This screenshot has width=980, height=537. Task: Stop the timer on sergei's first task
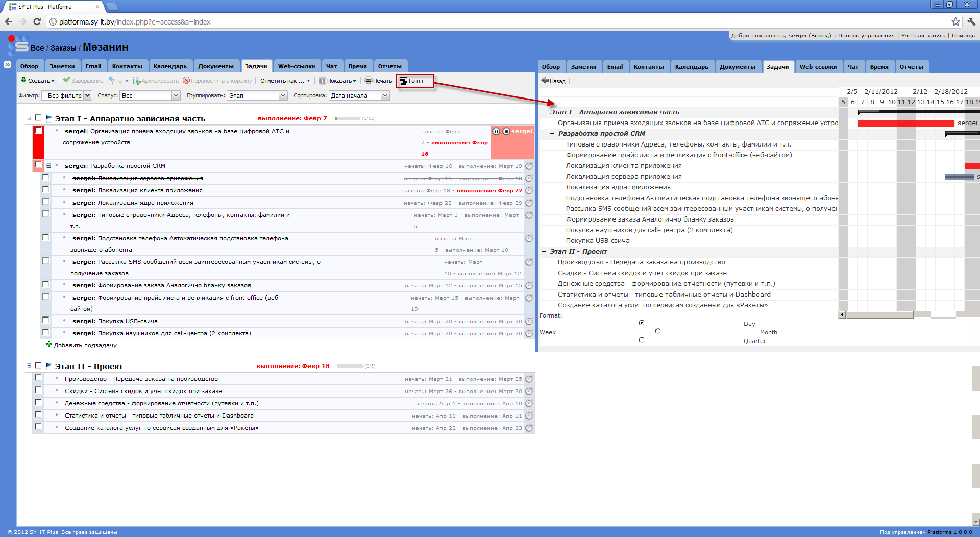[506, 131]
